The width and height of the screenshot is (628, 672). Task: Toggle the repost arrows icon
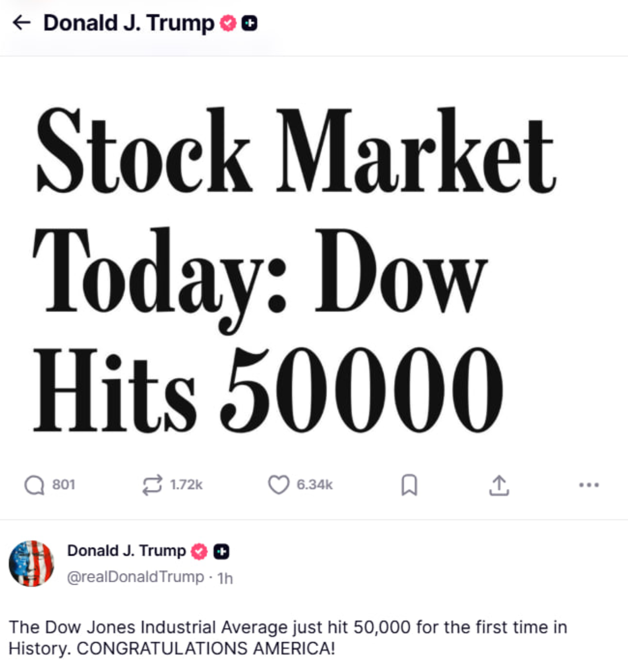click(152, 484)
